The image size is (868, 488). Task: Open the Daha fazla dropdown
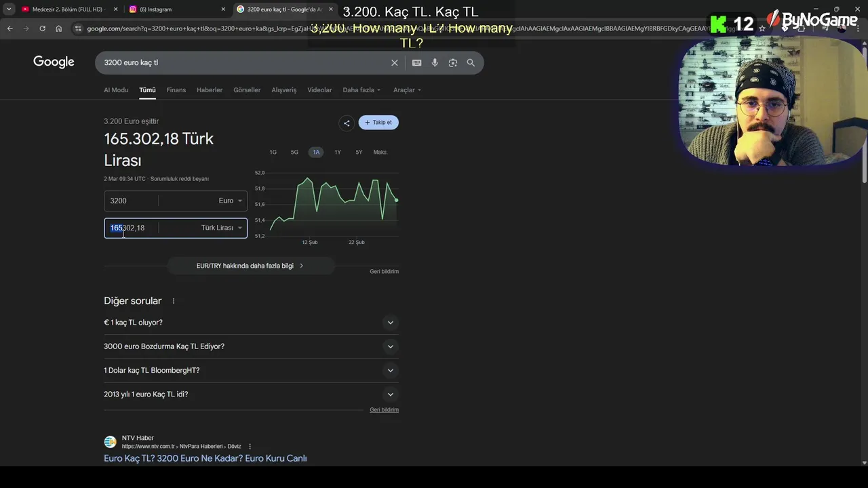point(361,90)
